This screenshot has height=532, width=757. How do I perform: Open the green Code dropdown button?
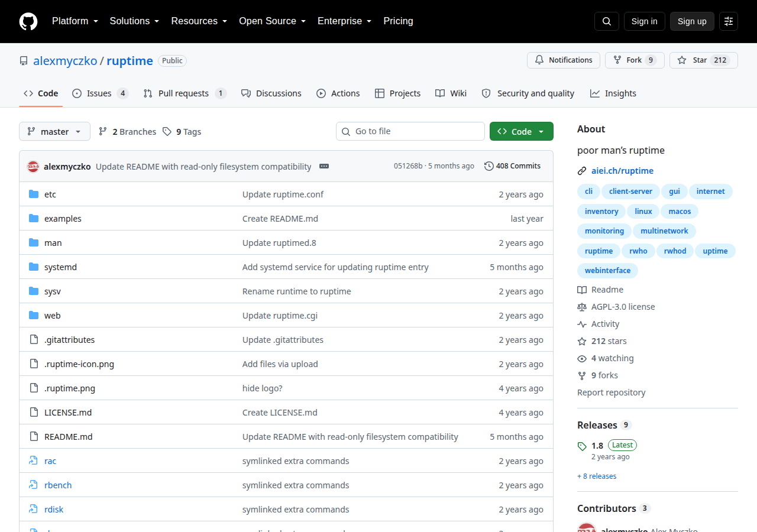pos(522,131)
